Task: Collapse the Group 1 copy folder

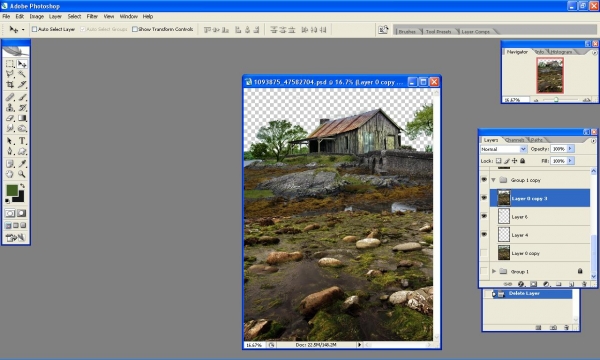Action: (x=493, y=180)
